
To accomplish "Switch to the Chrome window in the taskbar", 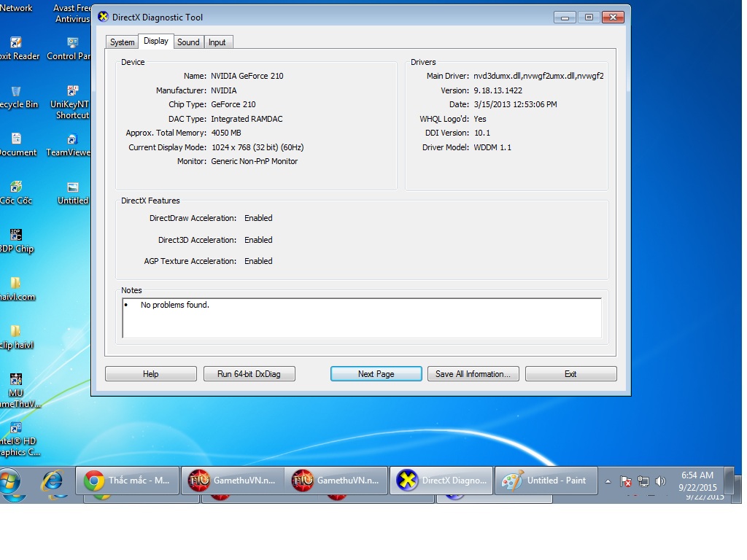I will click(x=128, y=481).
